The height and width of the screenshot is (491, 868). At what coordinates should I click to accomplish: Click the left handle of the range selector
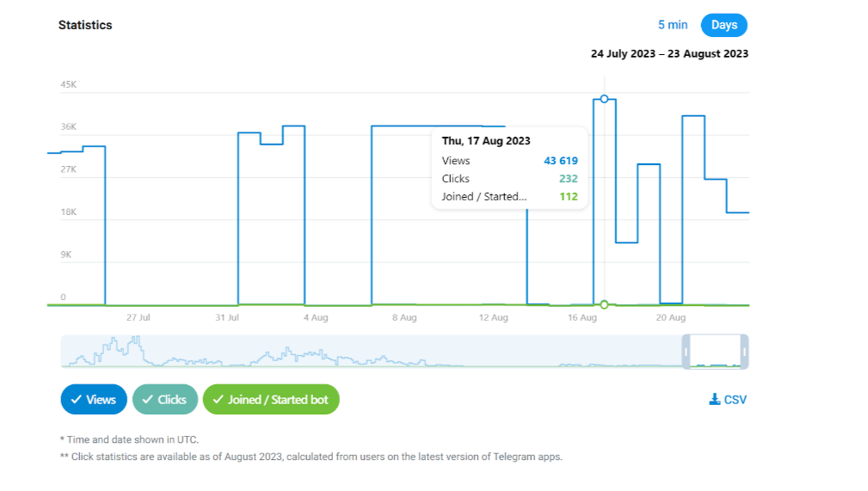coord(686,352)
